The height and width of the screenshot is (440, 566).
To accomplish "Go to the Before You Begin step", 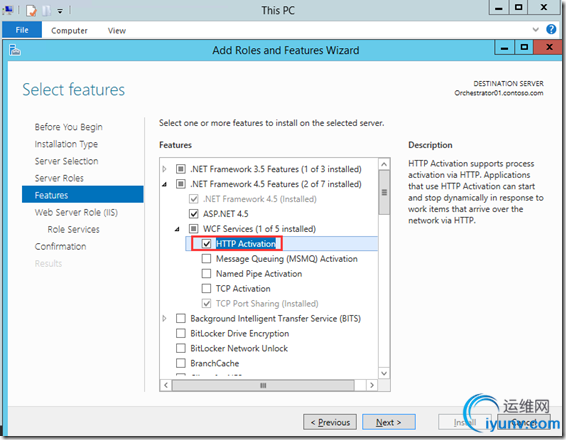I will click(x=69, y=127).
